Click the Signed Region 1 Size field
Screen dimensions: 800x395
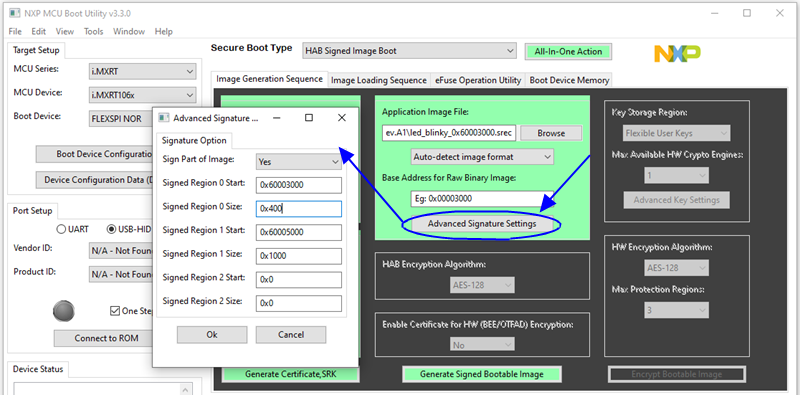299,256
